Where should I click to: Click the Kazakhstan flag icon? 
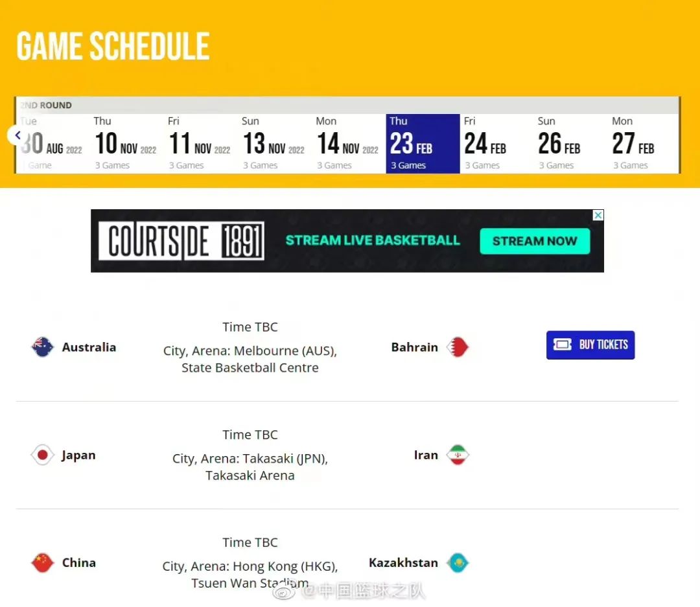pyautogui.click(x=458, y=562)
